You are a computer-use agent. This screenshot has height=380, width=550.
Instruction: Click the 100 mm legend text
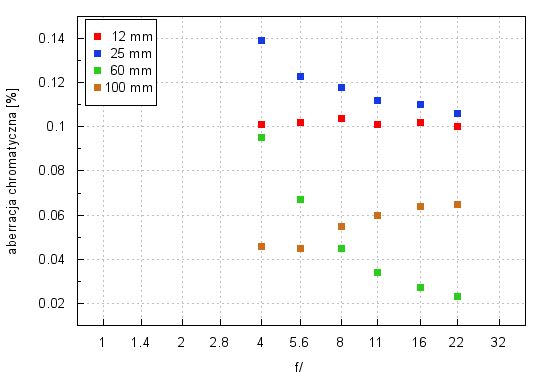(x=129, y=87)
